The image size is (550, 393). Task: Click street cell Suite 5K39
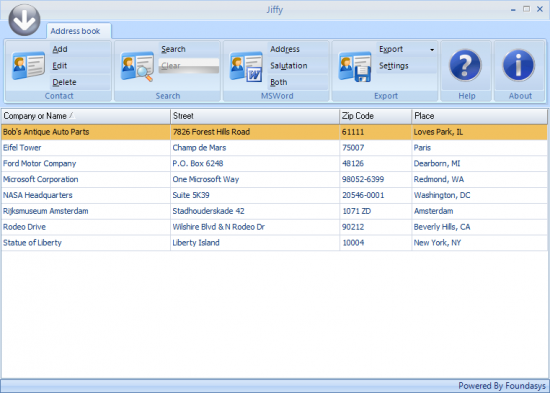[x=255, y=195]
